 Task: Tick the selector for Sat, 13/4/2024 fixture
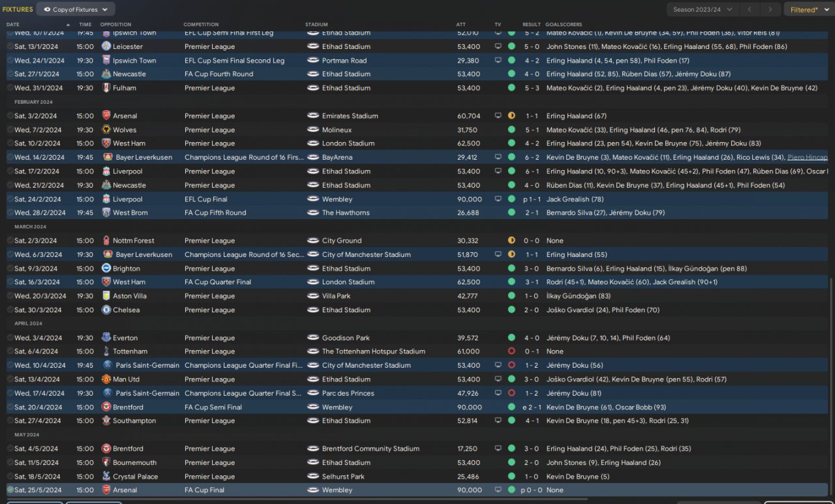click(10, 379)
